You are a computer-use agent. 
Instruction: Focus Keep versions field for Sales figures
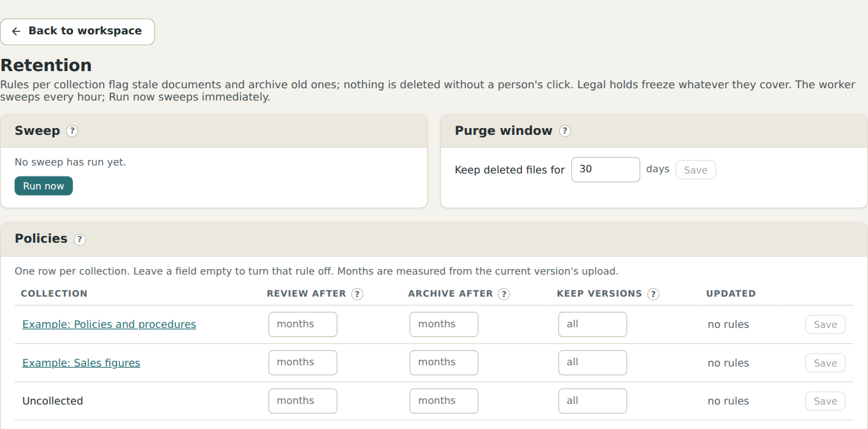[x=593, y=362]
